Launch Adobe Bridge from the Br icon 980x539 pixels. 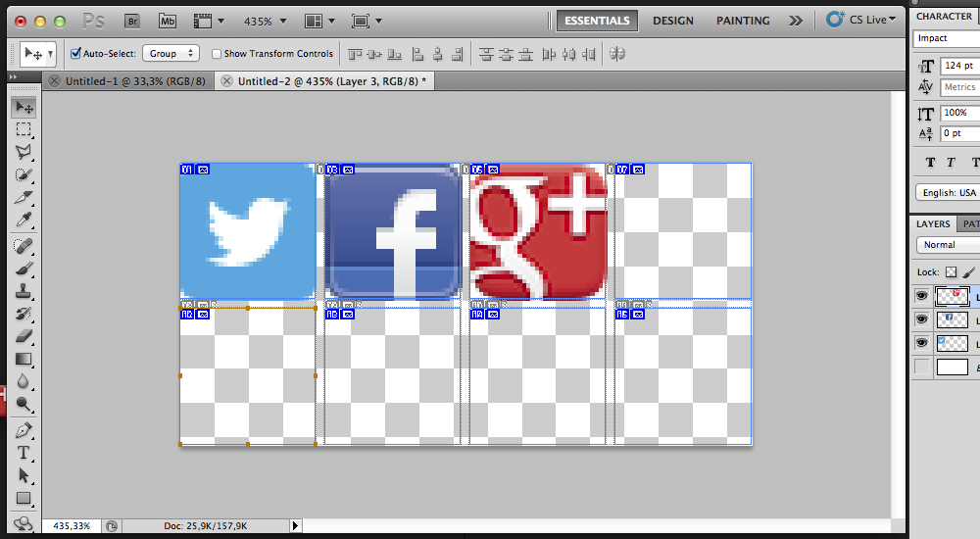[x=132, y=21]
